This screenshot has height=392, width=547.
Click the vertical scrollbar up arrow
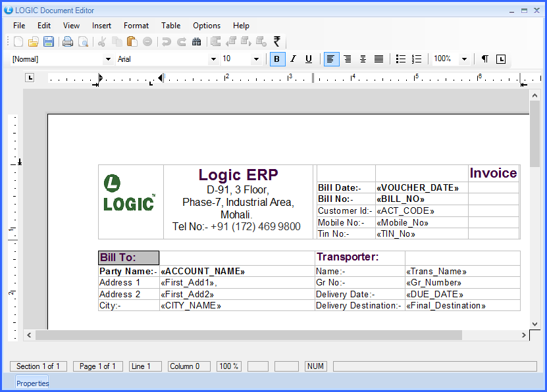pyautogui.click(x=534, y=95)
